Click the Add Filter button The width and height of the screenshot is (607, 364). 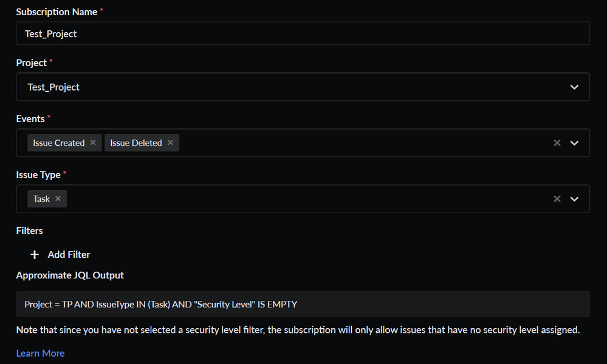point(69,255)
